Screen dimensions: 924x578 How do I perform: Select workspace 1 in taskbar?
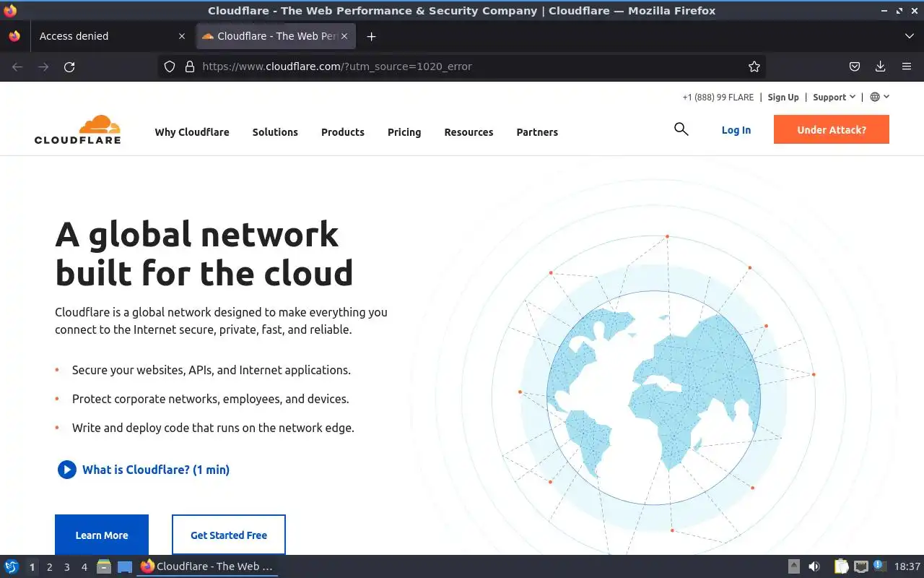click(x=32, y=567)
